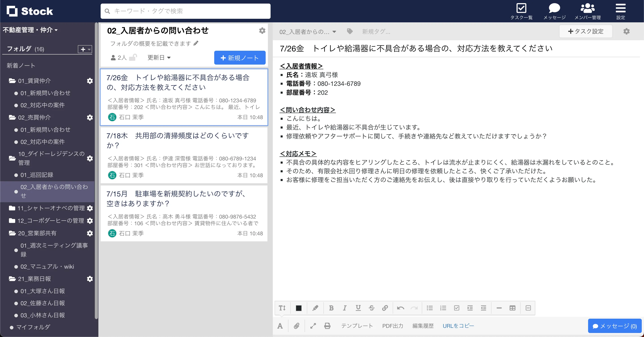The height and width of the screenshot is (337, 644).
Task: Insert a table into the note
Action: [x=513, y=308]
